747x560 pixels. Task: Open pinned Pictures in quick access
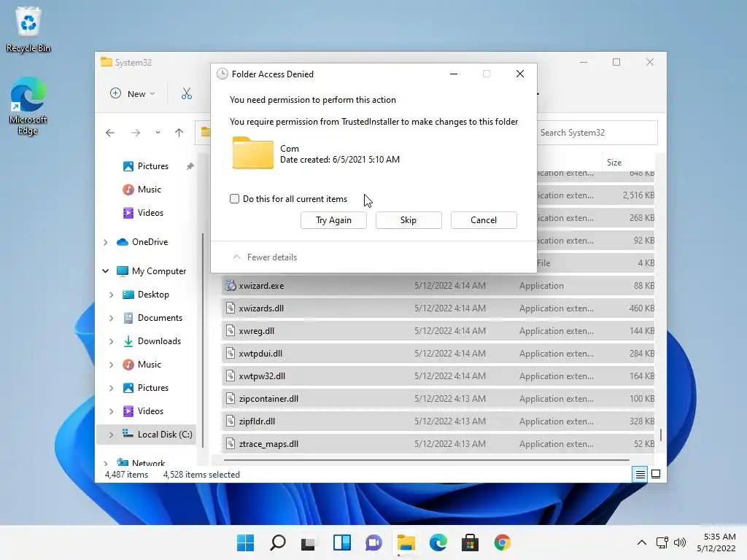[x=146, y=166]
